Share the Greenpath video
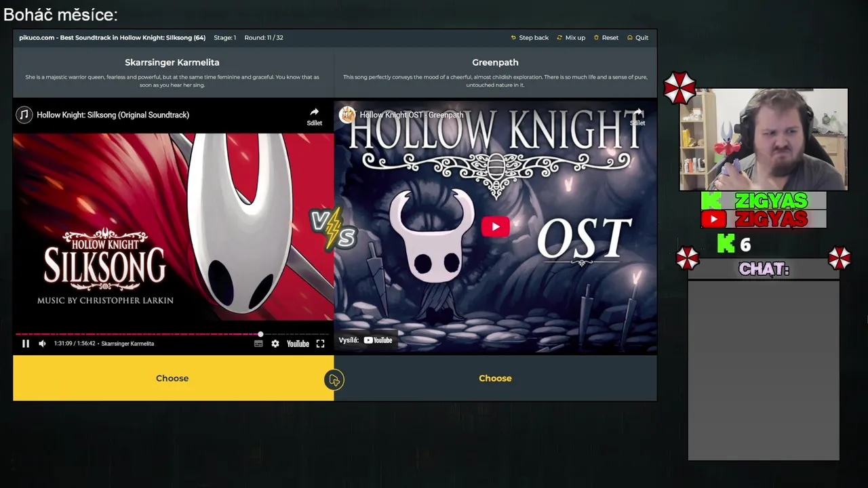868x488 pixels. (x=637, y=116)
